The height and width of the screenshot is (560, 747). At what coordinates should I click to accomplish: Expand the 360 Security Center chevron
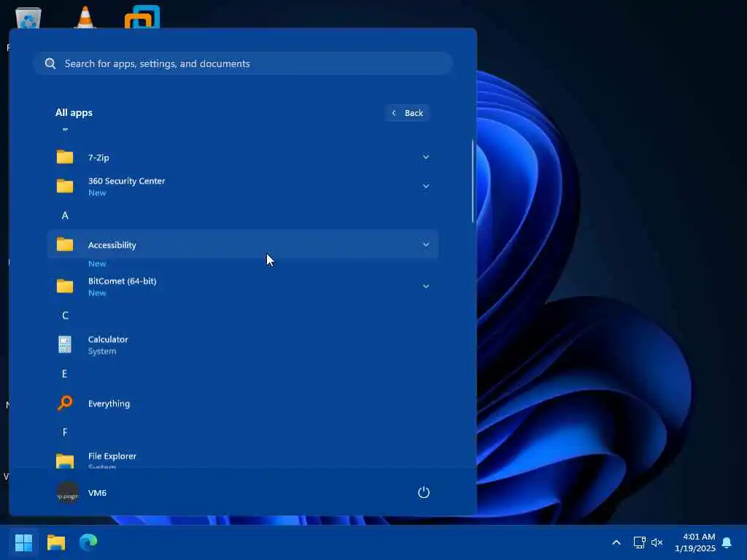click(x=425, y=186)
